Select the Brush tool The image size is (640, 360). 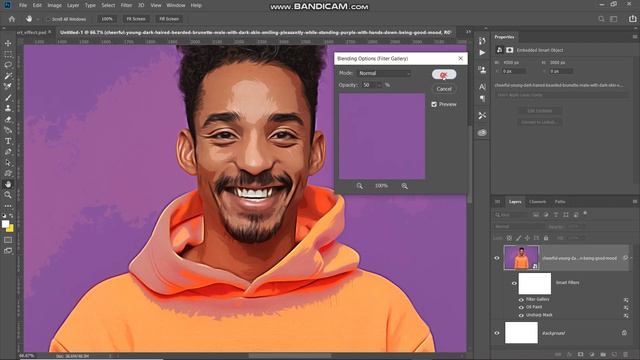[8, 98]
